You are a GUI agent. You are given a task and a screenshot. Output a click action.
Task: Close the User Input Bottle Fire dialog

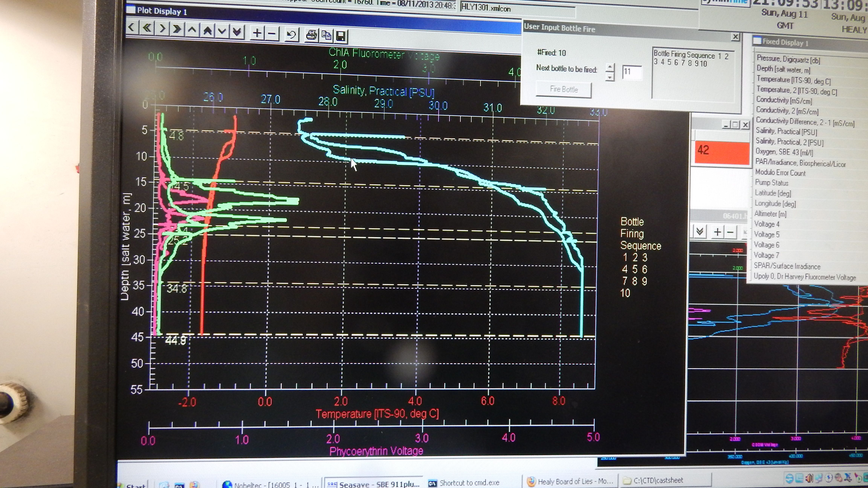point(735,37)
